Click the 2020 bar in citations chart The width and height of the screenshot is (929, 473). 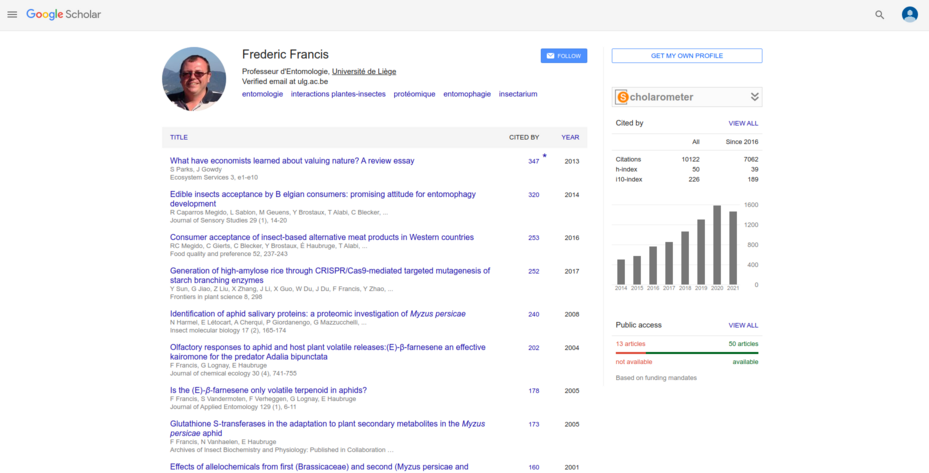[x=716, y=245]
